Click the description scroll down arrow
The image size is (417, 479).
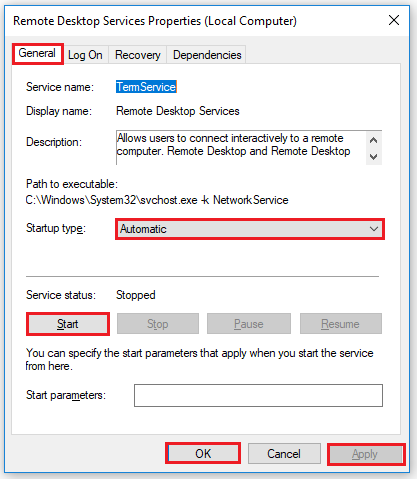pyautogui.click(x=374, y=156)
